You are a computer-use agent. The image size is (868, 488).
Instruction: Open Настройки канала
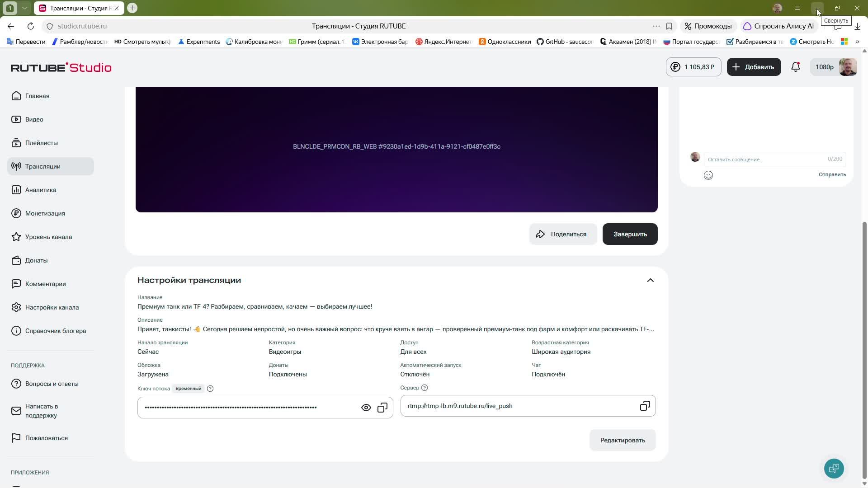52,307
